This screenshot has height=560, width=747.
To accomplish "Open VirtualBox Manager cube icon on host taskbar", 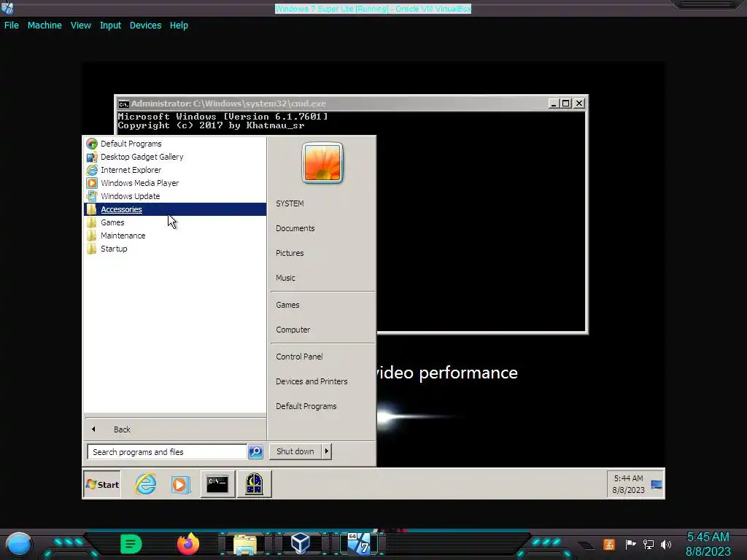I will click(x=301, y=544).
